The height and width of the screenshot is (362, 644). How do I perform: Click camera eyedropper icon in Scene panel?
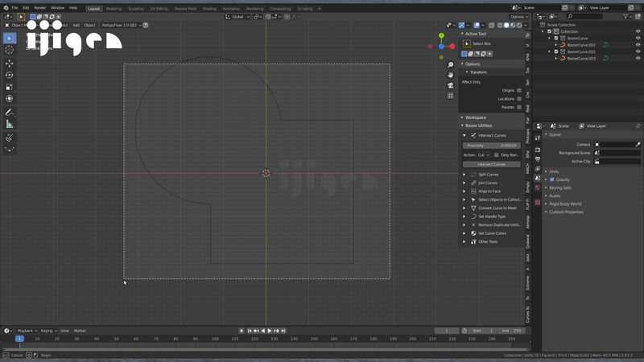[638, 145]
